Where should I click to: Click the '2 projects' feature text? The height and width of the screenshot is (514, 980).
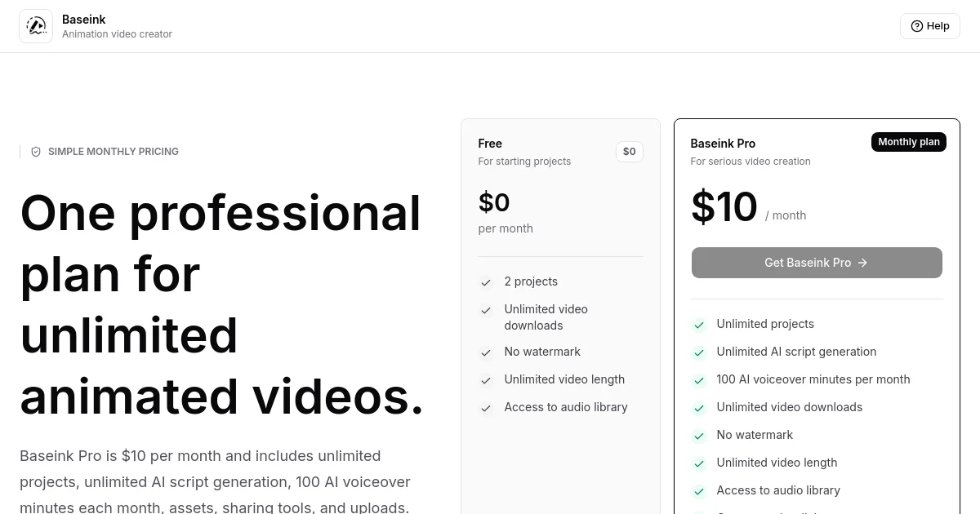pos(531,281)
